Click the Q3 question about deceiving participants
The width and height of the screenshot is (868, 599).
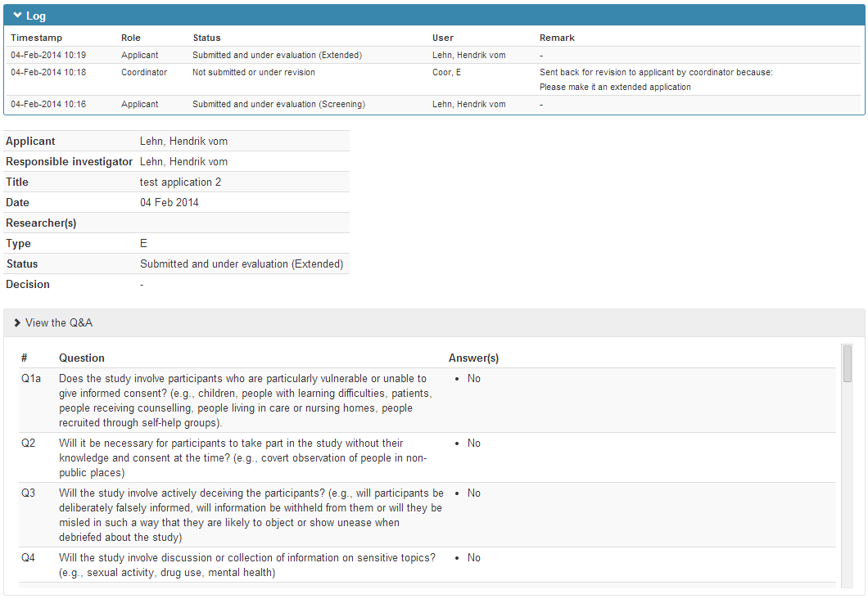[251, 515]
